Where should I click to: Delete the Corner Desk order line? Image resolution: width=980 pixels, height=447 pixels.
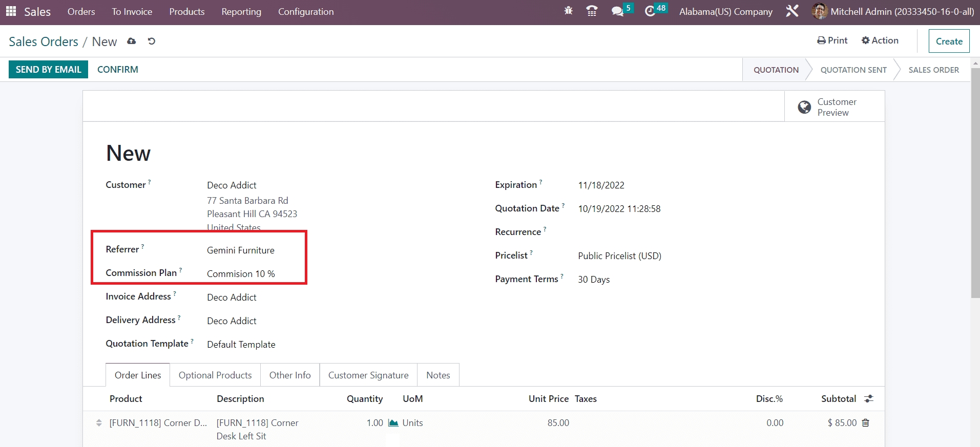(x=865, y=423)
